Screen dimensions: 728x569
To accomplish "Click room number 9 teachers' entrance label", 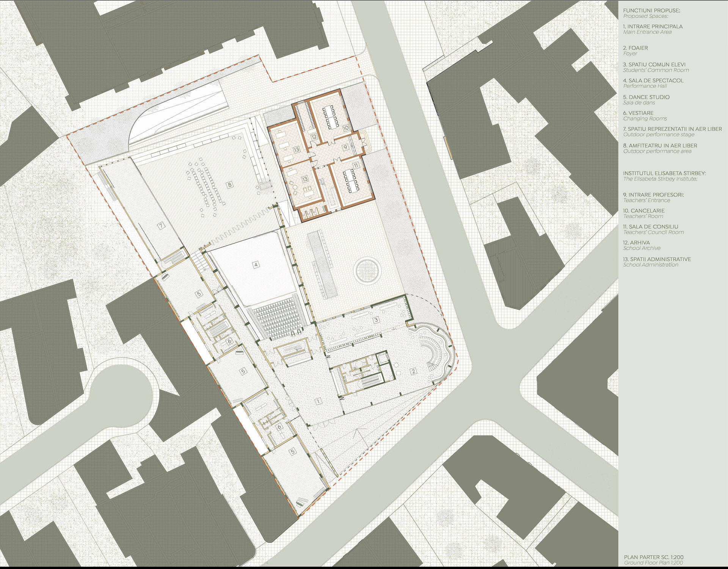I will pos(345,147).
